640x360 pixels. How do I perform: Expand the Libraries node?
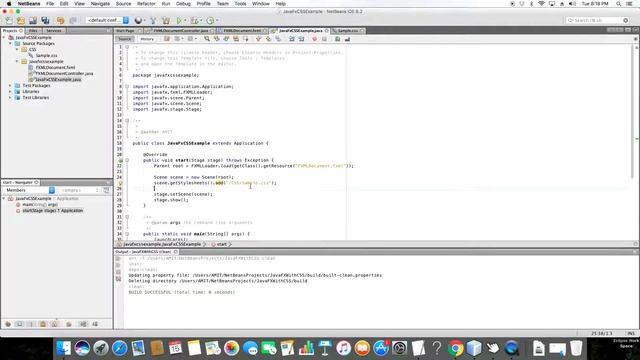point(10,92)
